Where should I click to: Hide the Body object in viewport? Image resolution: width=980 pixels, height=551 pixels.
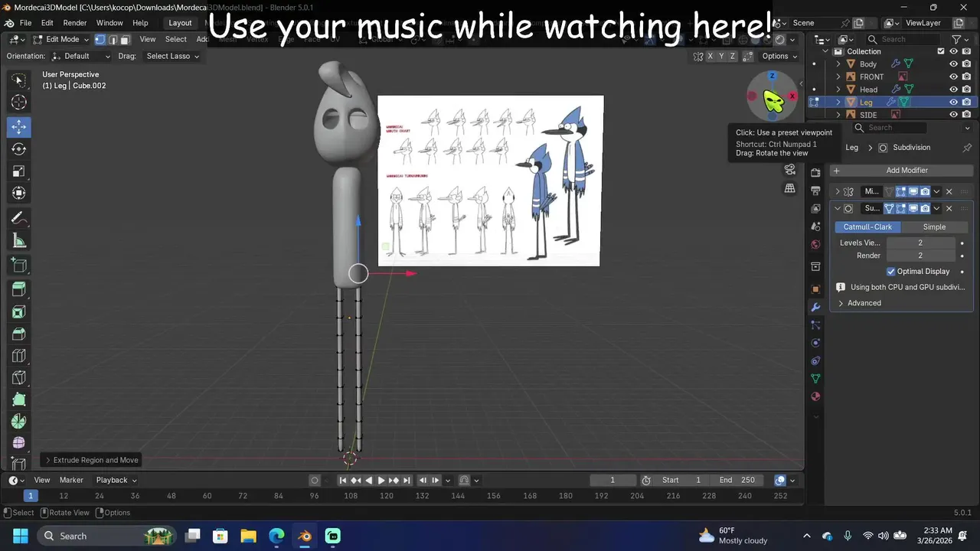(954, 64)
